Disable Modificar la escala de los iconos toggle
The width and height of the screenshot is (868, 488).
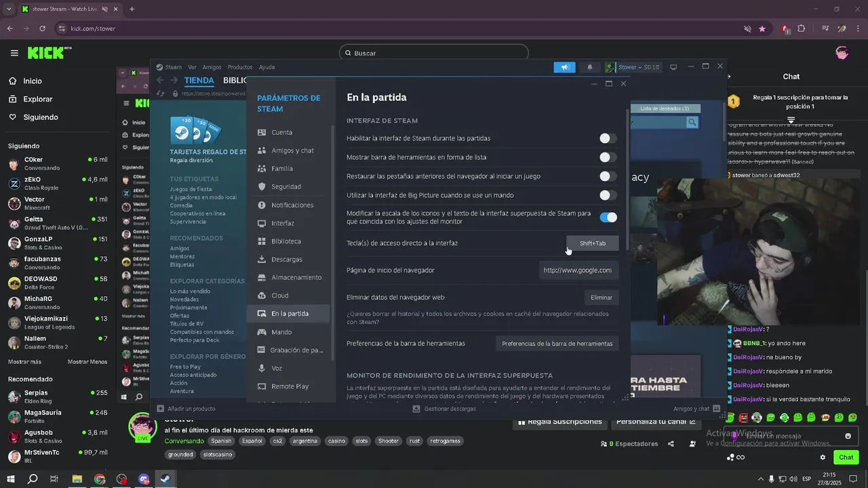[608, 218]
